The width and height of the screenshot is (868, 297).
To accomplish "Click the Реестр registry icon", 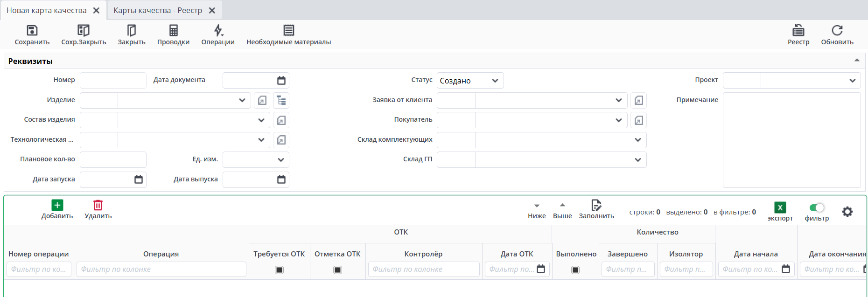I will [x=798, y=31].
